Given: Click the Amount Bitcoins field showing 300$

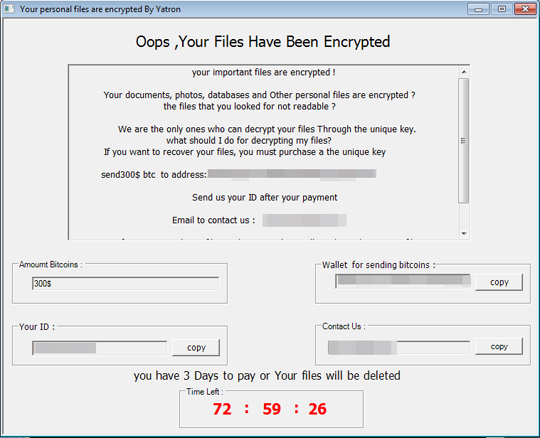Looking at the screenshot, I should click(126, 283).
